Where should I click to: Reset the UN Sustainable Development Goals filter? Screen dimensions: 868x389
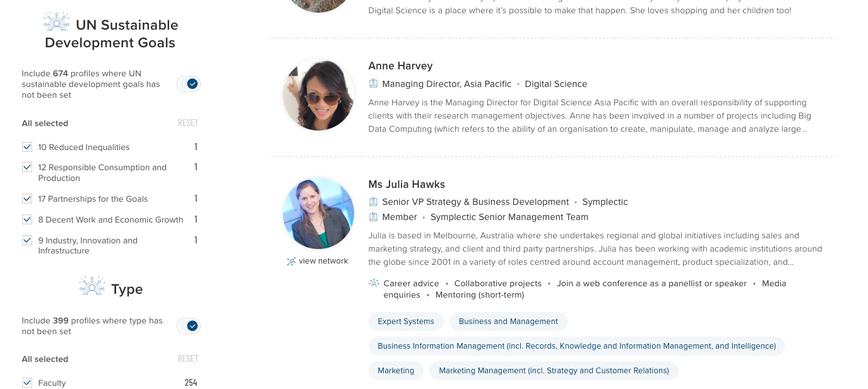(x=187, y=123)
